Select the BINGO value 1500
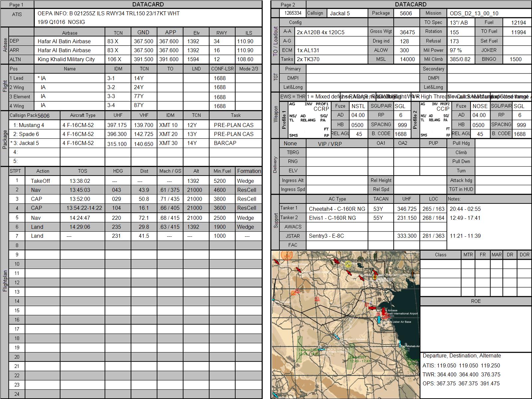This screenshot has width=532, height=399. 516,60
